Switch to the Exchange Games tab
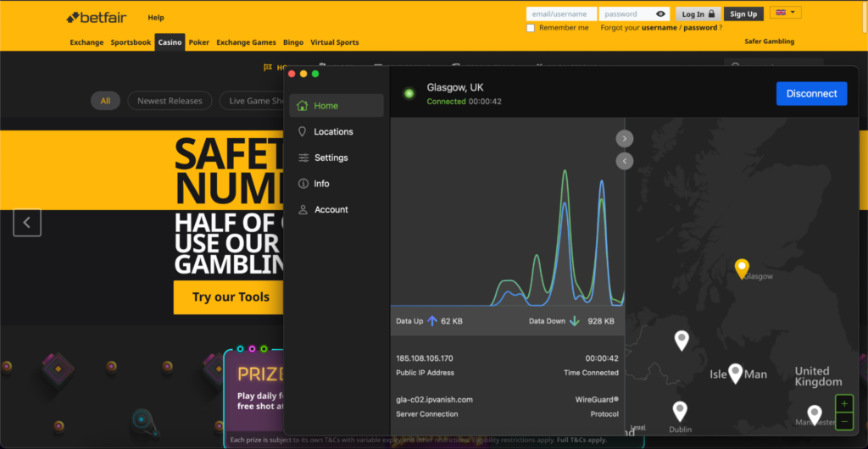 (246, 42)
